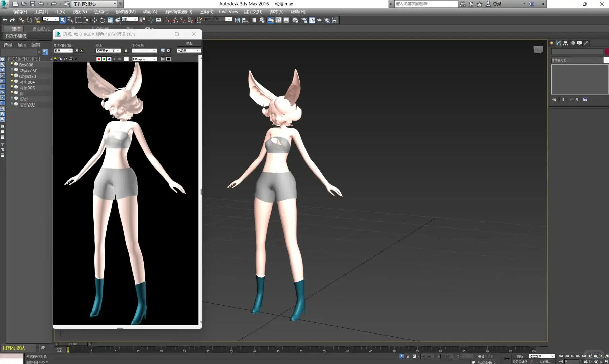Expand the 产品级 render quality dropdown

(188, 51)
